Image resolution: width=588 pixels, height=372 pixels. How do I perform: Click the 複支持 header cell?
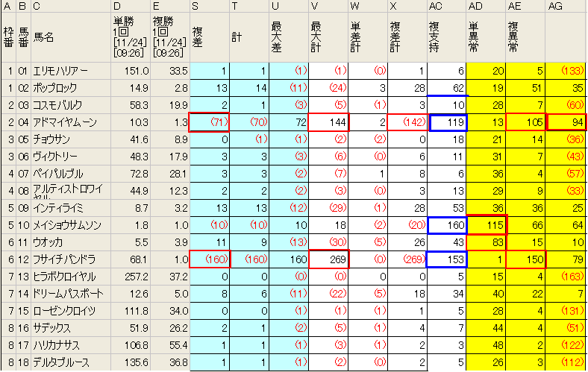(447, 37)
